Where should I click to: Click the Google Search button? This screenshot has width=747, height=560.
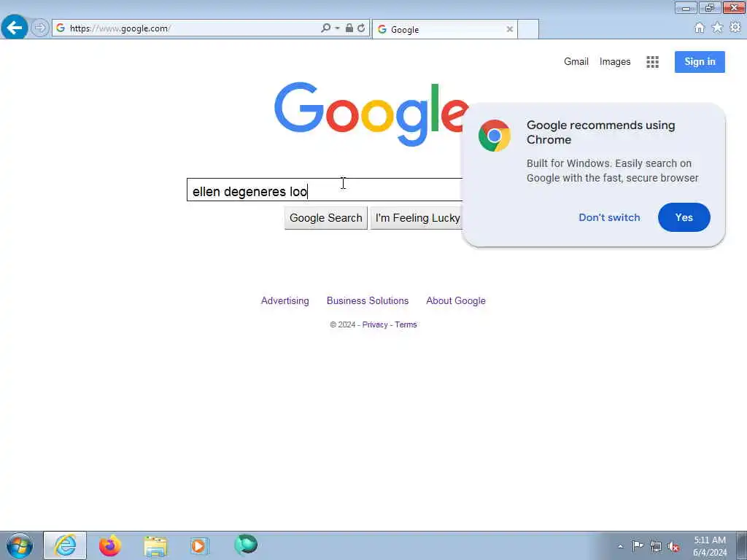[x=326, y=218]
